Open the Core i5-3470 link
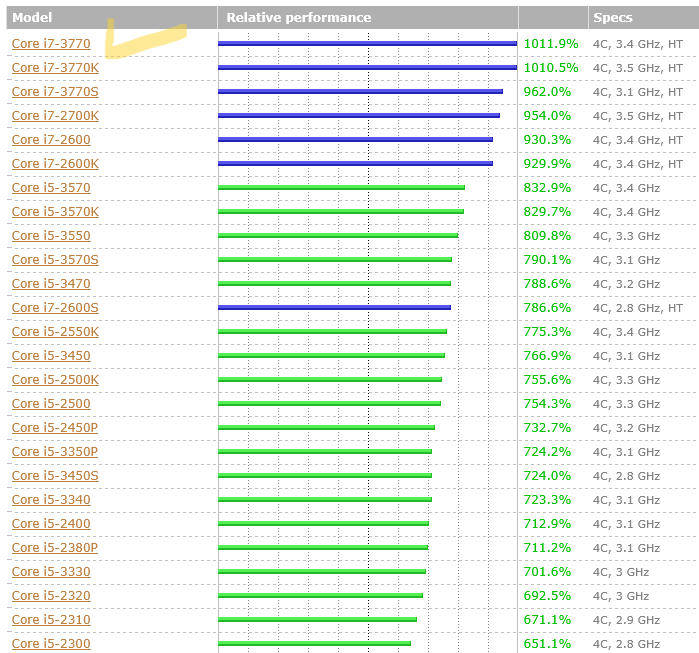The width and height of the screenshot is (699, 653). click(50, 284)
